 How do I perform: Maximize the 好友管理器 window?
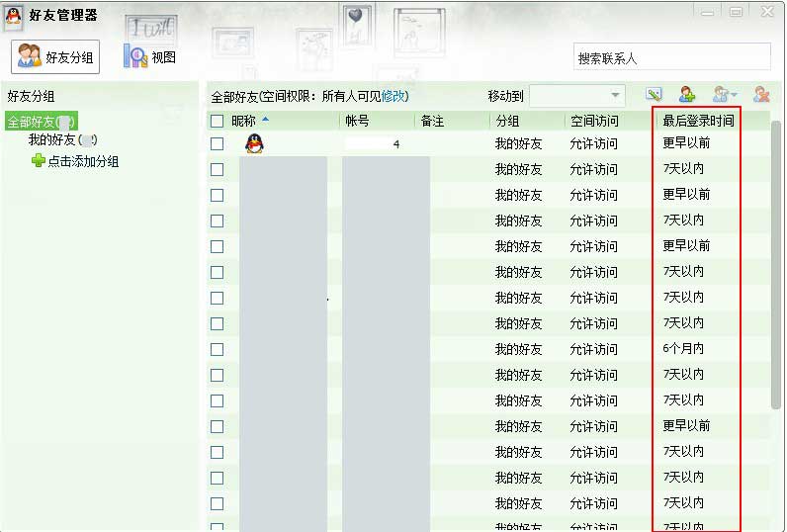(x=736, y=12)
